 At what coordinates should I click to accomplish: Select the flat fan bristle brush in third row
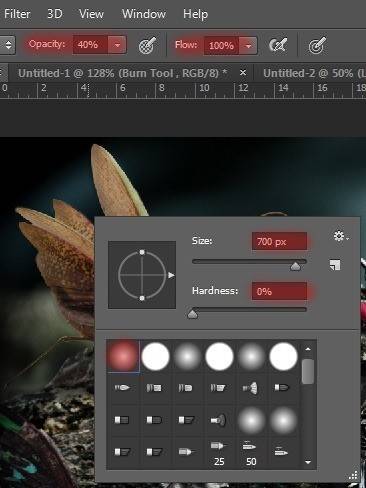[x=218, y=420]
